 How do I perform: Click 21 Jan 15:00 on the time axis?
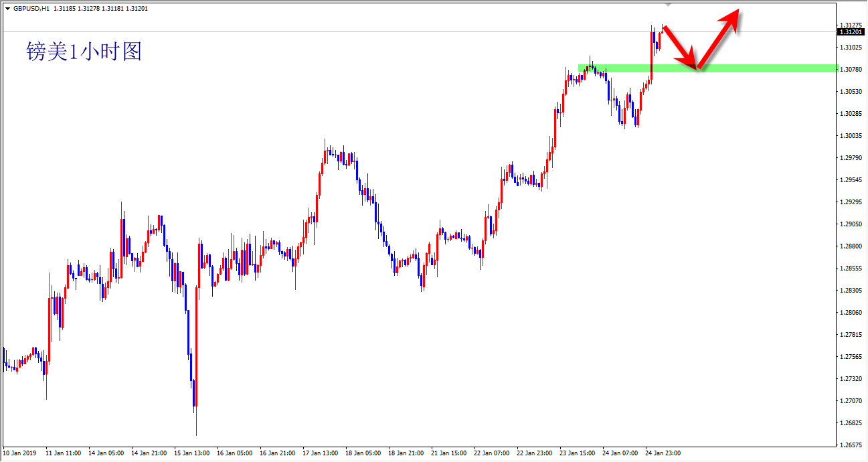click(449, 453)
